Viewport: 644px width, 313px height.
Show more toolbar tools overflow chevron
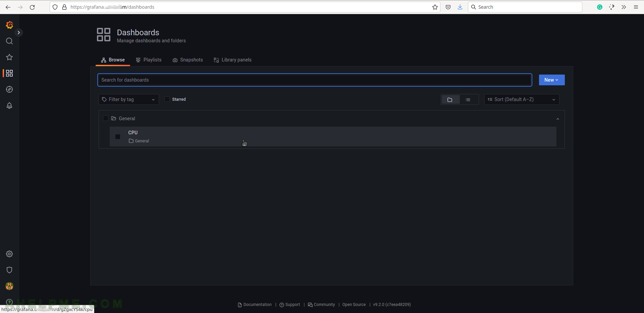(x=624, y=7)
